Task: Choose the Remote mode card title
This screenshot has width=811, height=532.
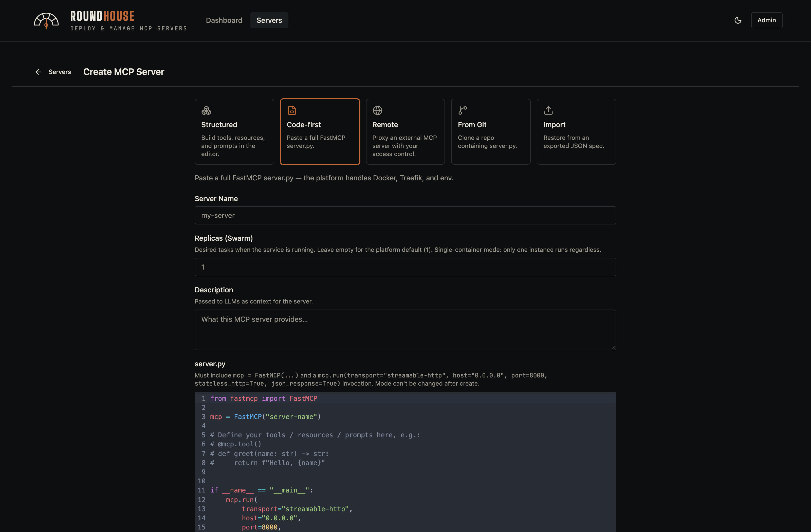Action: [x=385, y=125]
